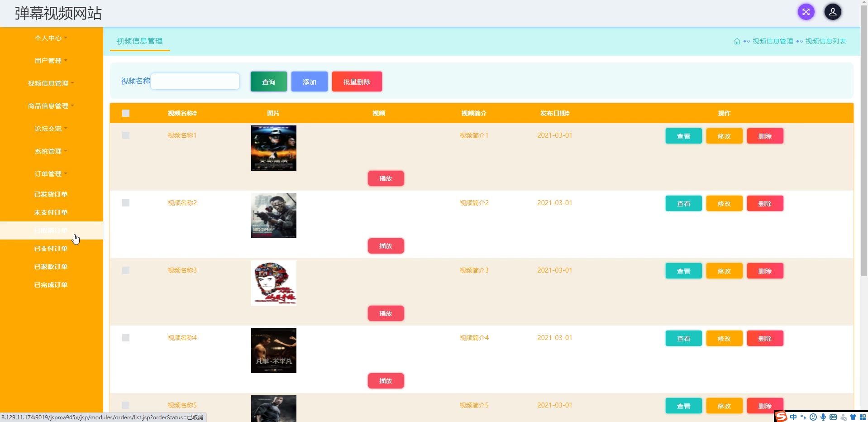Screen dimensions: 868x422
Task: Open 已发货订单 submenu item
Action: coord(51,194)
